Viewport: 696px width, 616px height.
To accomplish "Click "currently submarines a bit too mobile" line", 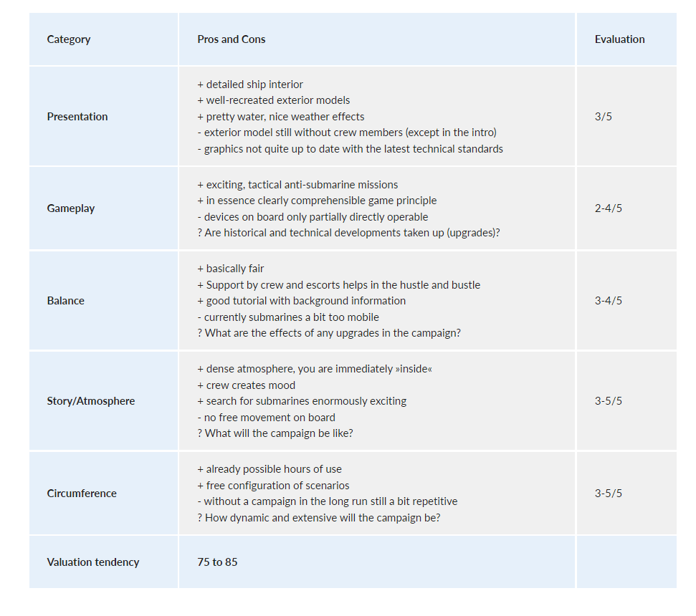I will tap(288, 317).
